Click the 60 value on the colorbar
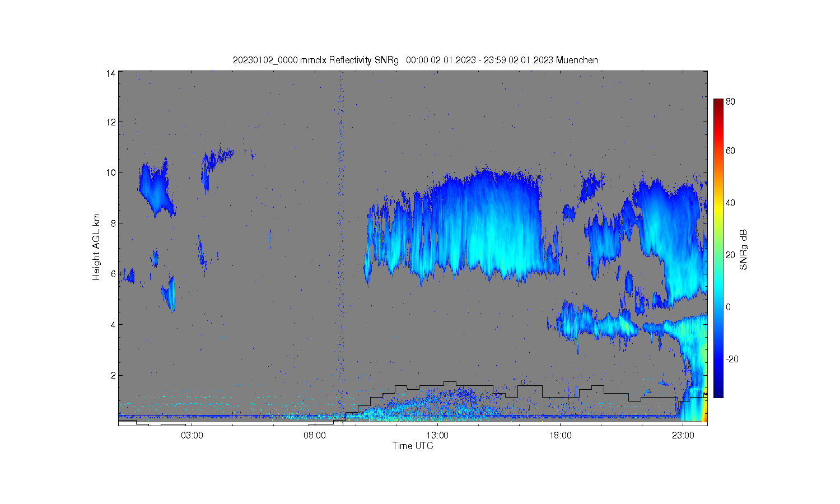 tap(731, 151)
